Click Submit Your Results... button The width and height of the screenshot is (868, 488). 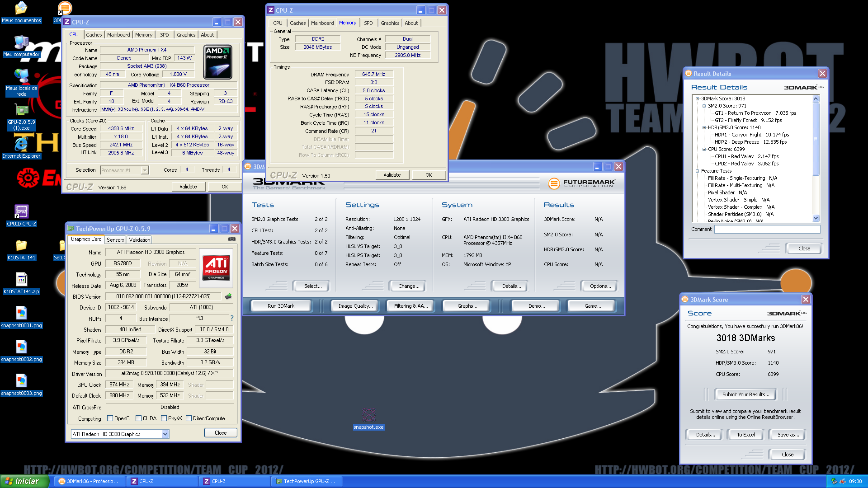click(x=745, y=394)
